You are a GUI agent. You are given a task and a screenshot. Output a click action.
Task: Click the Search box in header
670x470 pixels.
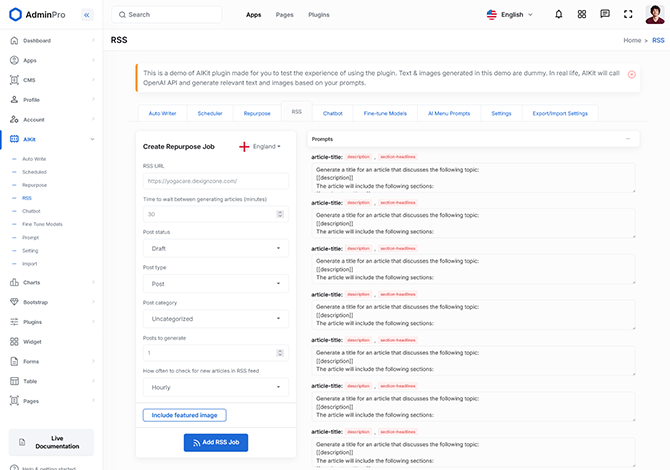[167, 15]
